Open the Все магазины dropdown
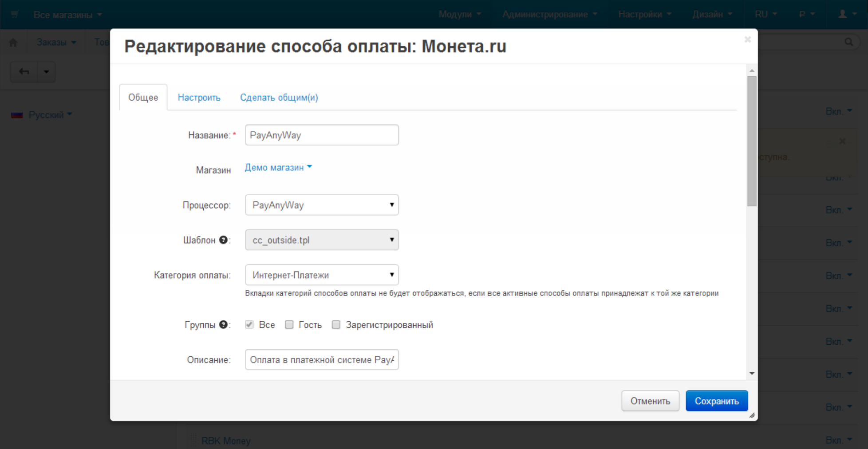Viewport: 868px width, 449px height. pyautogui.click(x=67, y=15)
